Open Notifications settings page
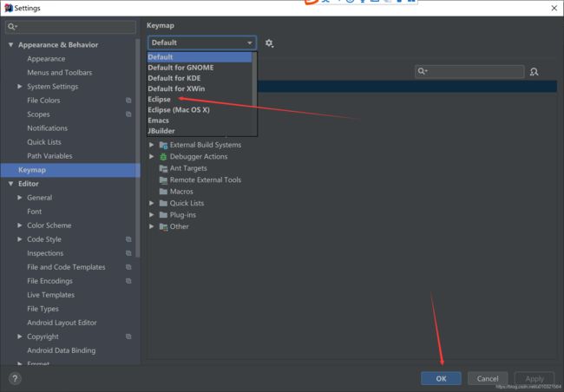This screenshot has height=392, width=564. tap(48, 128)
